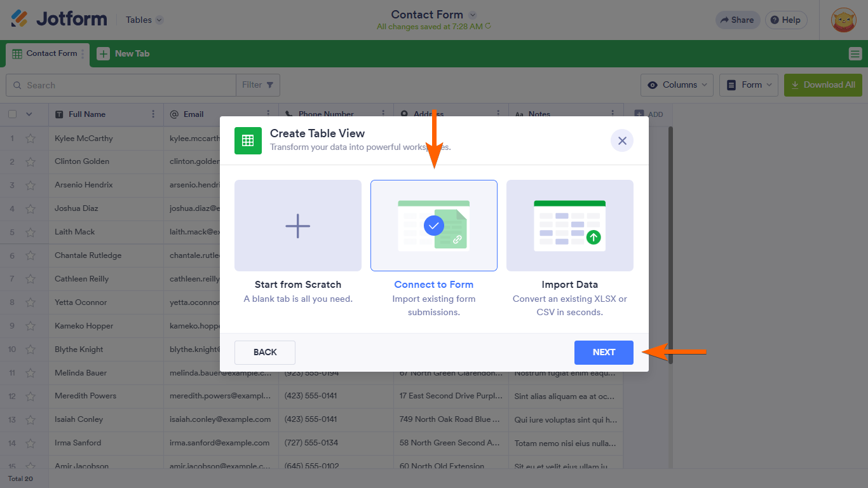Click phone cell (727) 555-0134
The height and width of the screenshot is (488, 868).
[336, 443]
